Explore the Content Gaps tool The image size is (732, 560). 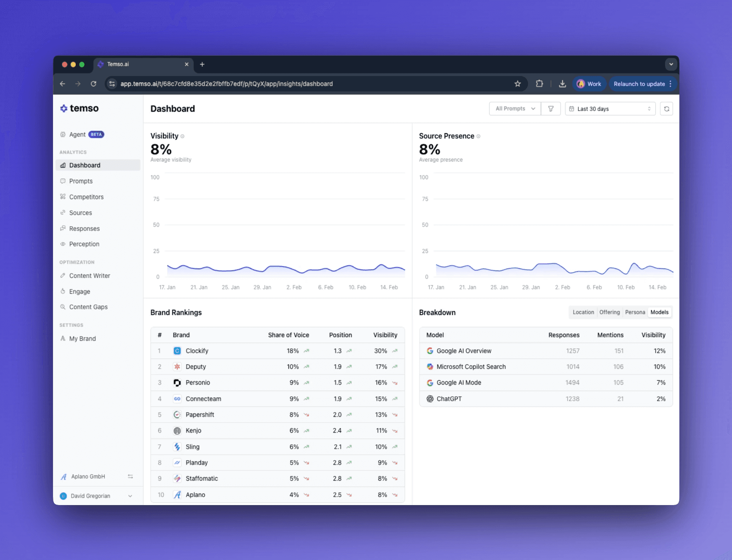88,307
